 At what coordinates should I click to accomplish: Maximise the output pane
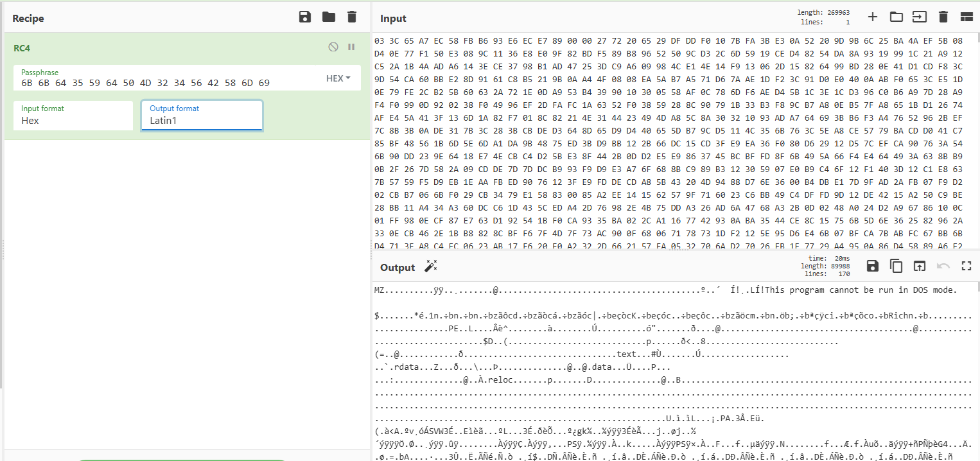click(967, 266)
